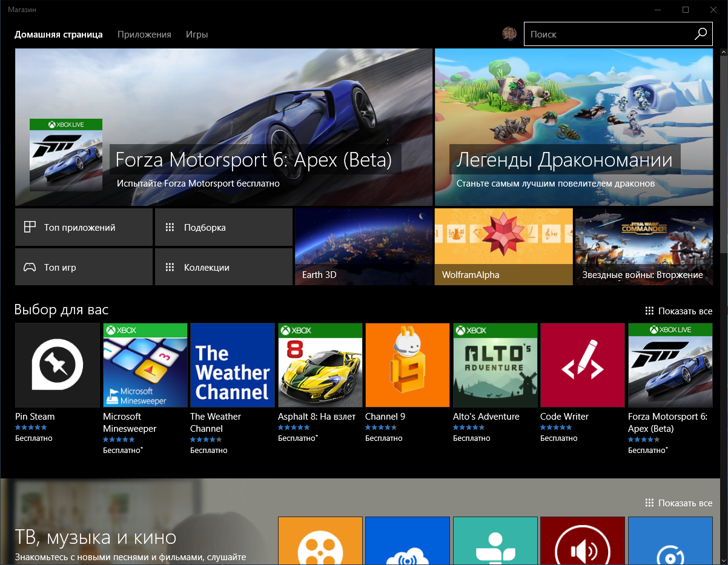Screen dimensions: 728x565
Task: Click the dark red speaker app icon
Action: [583, 541]
